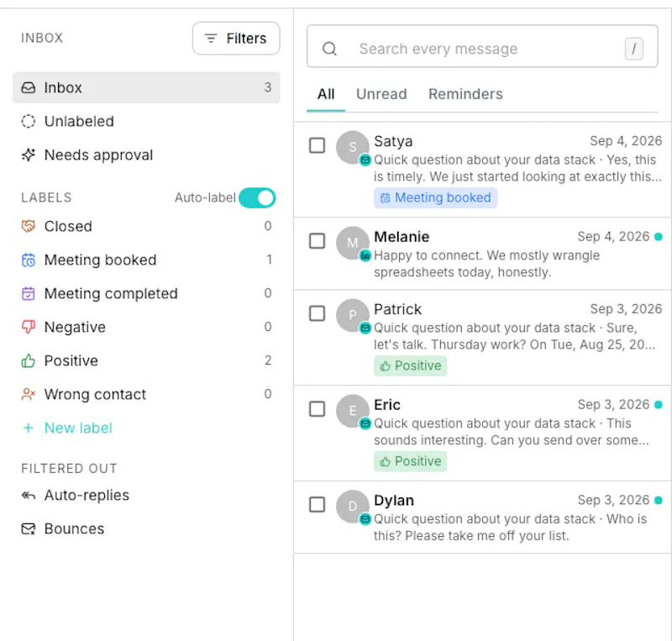672x641 pixels.
Task: Filter by Closed label
Action: [x=146, y=226]
